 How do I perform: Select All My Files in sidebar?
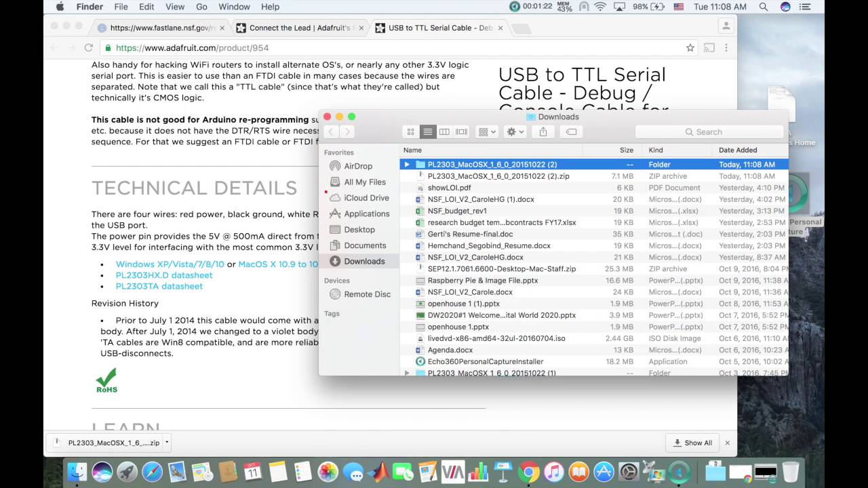[x=365, y=182]
